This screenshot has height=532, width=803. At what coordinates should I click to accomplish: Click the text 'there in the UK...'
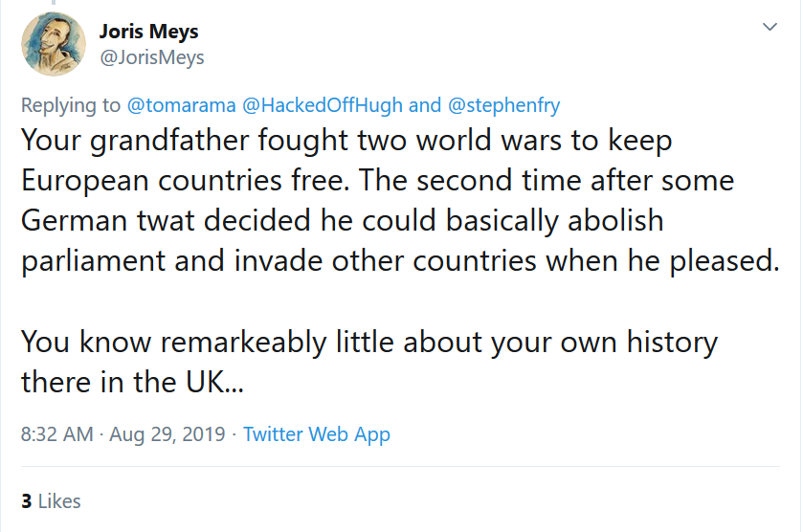(134, 381)
